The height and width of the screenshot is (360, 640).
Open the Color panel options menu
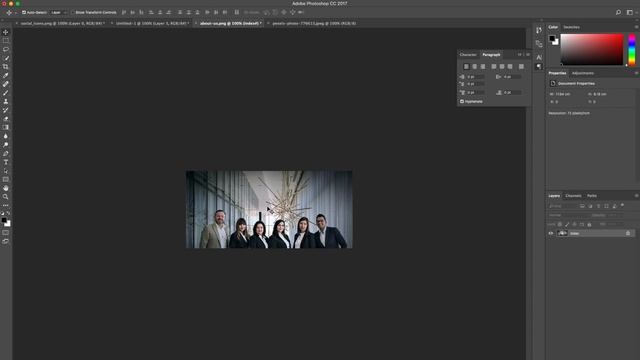(x=636, y=27)
